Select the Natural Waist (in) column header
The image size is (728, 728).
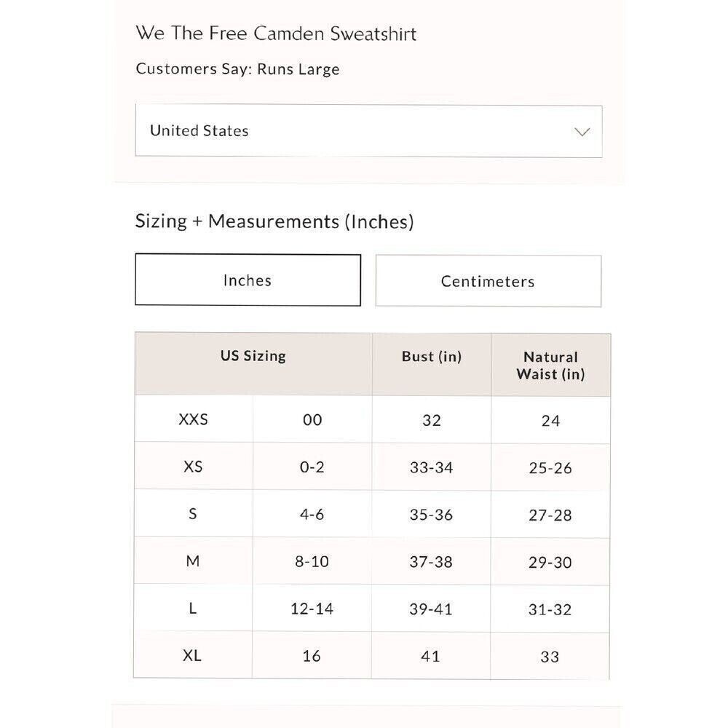[x=550, y=365]
